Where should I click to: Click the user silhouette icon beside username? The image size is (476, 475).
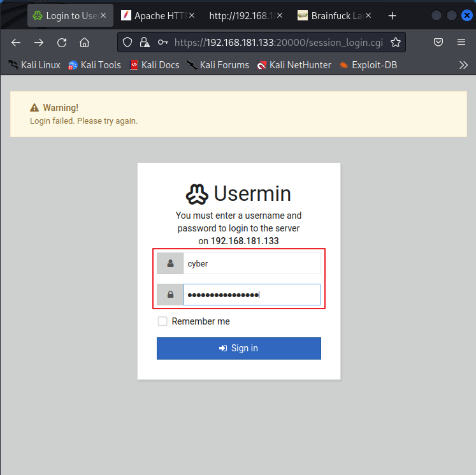coord(170,263)
